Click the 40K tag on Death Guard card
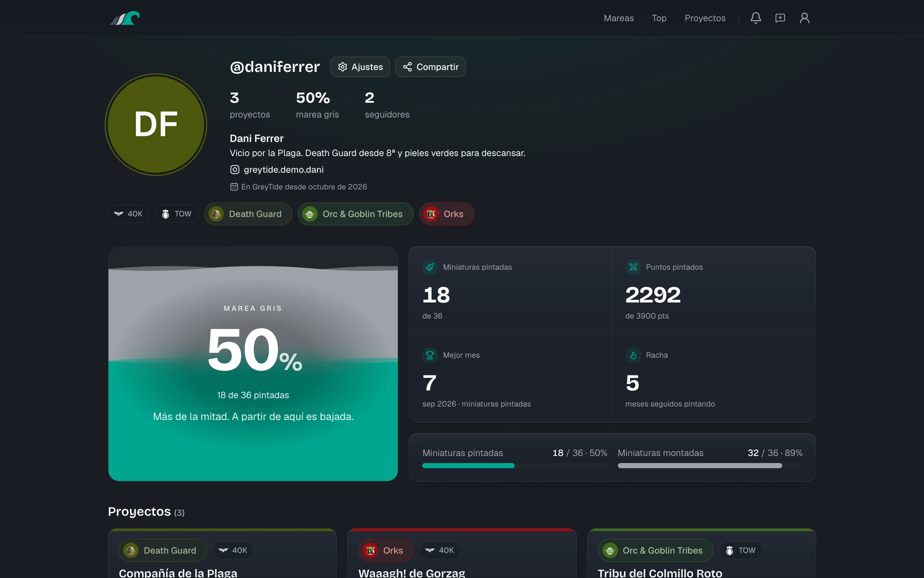 tap(233, 550)
